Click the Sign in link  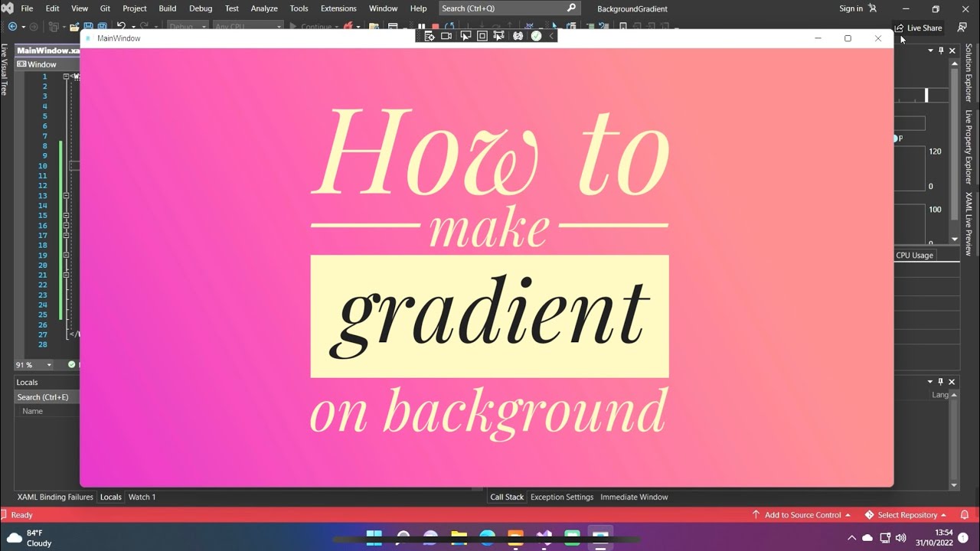(851, 8)
